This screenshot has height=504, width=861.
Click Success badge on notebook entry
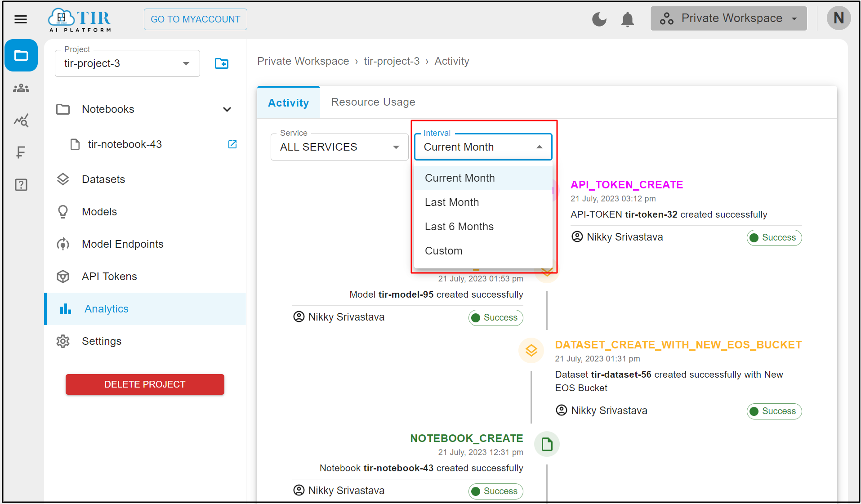tap(496, 491)
